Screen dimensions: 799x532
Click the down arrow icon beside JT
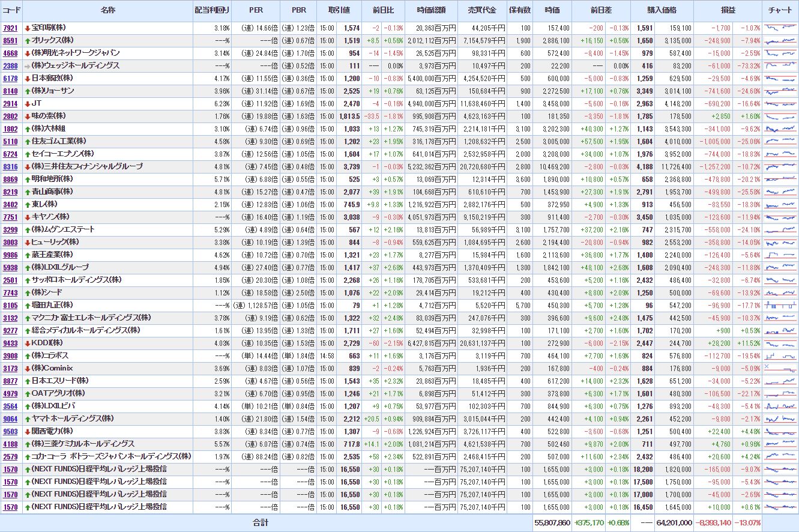28,103
